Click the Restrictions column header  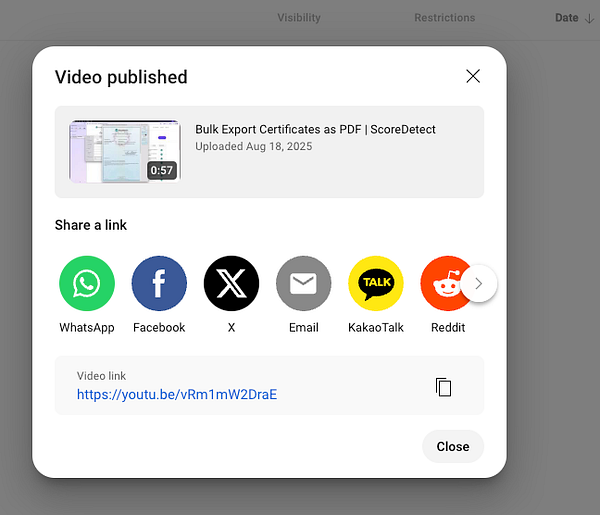[445, 18]
